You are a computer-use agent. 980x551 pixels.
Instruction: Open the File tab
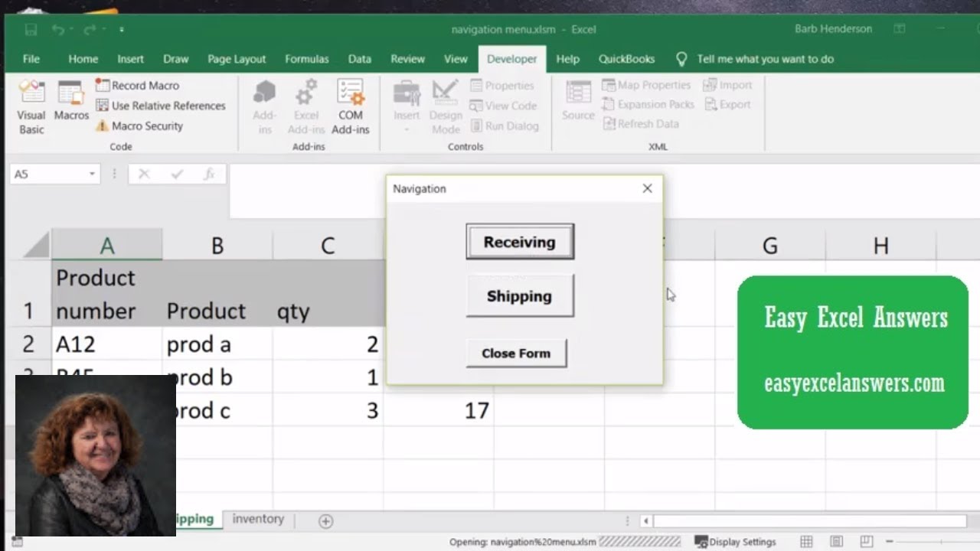coord(31,59)
